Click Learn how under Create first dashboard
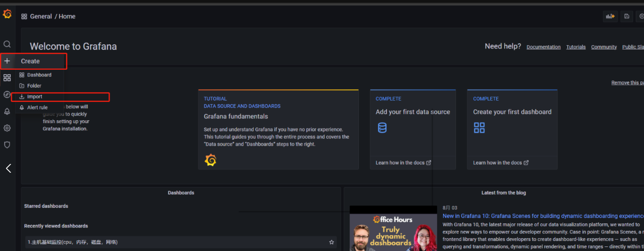Viewport: 644px width, 251px height. [x=501, y=163]
